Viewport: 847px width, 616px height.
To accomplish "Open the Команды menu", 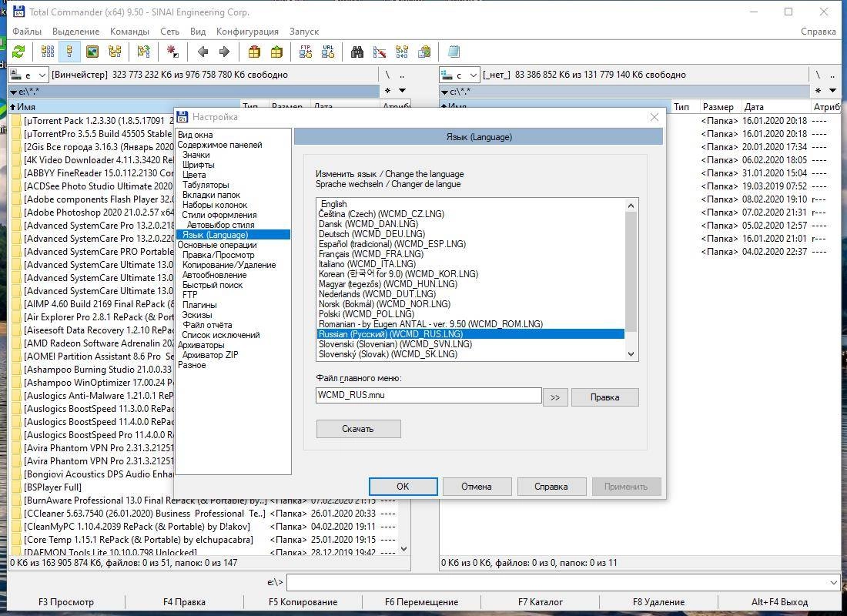I will point(129,32).
